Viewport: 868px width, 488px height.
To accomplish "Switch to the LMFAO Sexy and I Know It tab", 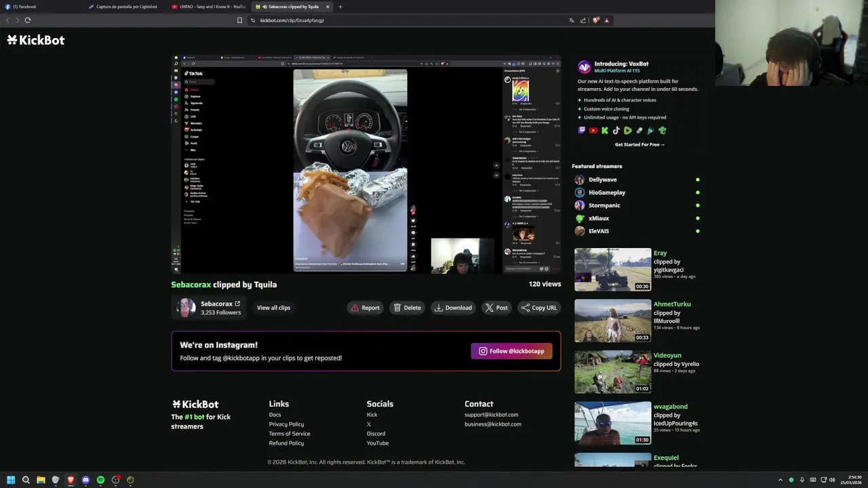I will pos(208,7).
